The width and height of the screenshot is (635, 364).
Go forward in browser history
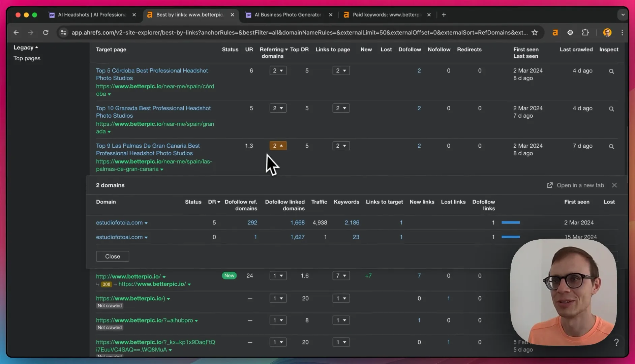click(x=31, y=33)
